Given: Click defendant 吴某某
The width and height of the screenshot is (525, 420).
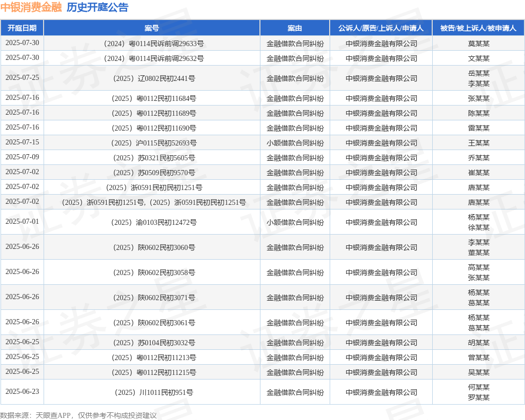Looking at the screenshot, I should [478, 372].
